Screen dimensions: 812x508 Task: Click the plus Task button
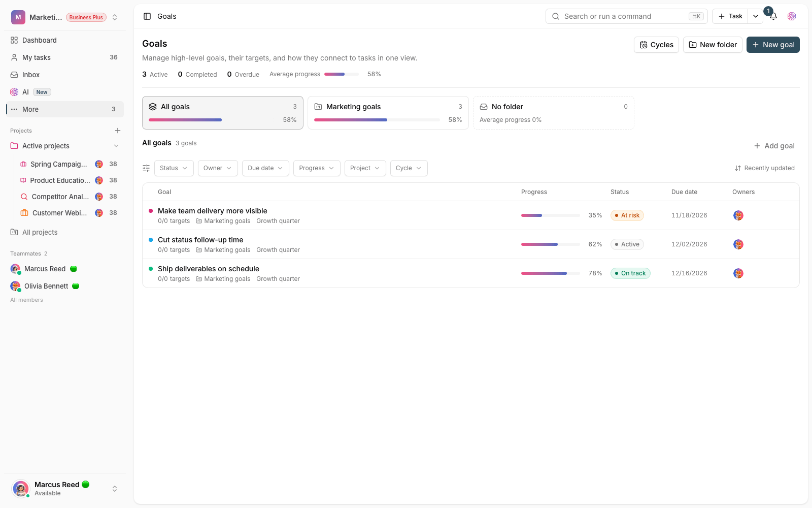730,16
